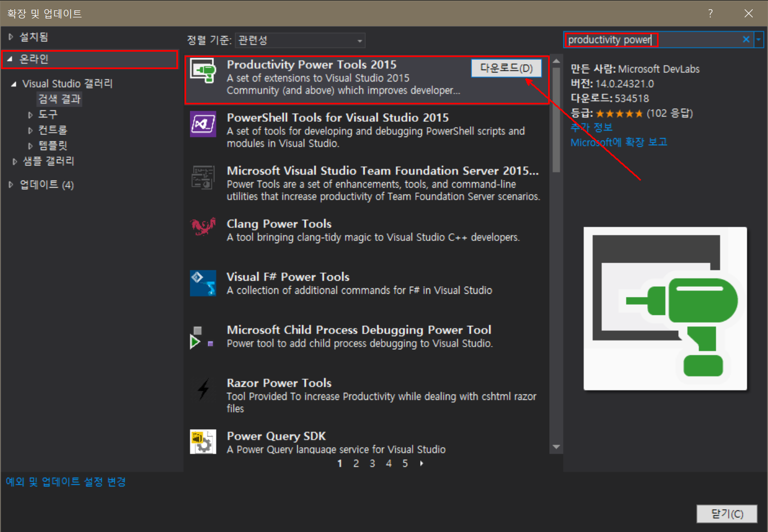Expand the 도구 tree node
The width and height of the screenshot is (768, 532).
pos(30,115)
